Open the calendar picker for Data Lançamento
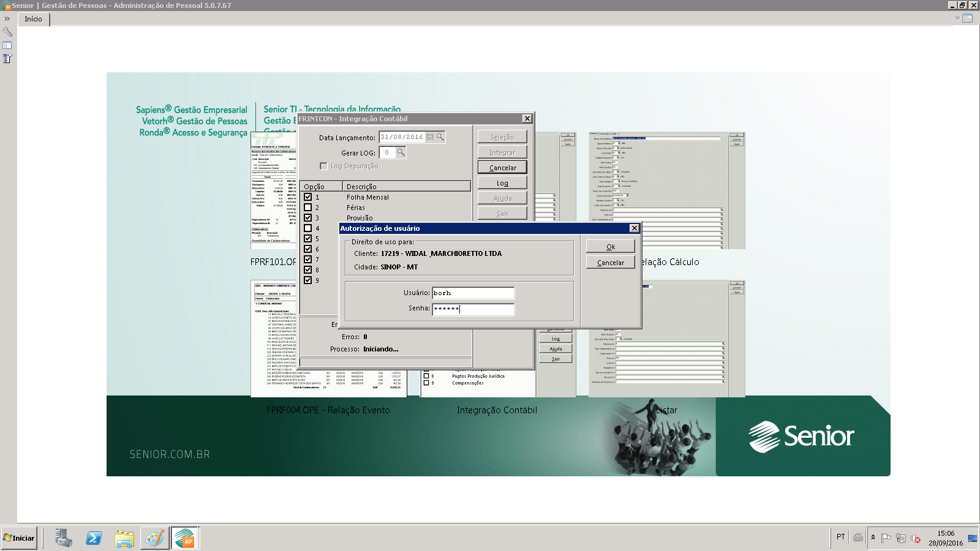Screen dimensions: 980x551 (x=430, y=137)
